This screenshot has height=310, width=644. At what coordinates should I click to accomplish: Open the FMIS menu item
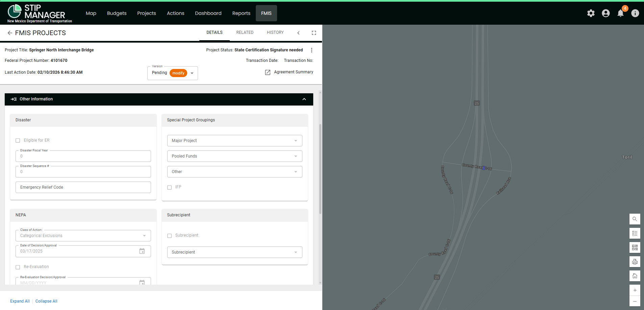tap(266, 13)
